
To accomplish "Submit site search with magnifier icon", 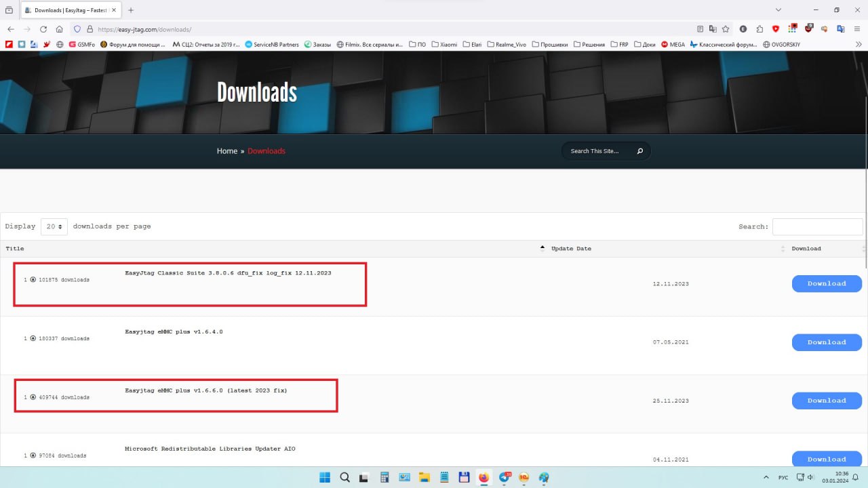I will 640,151.
